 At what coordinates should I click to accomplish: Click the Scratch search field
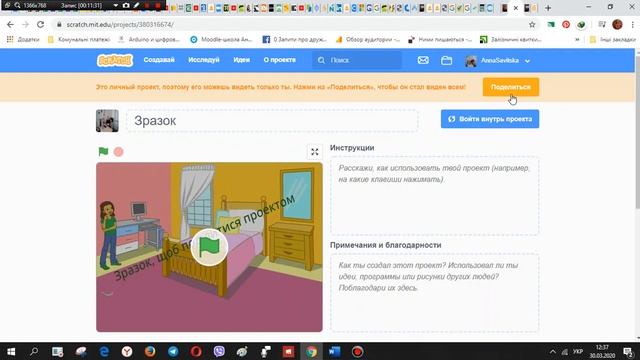(357, 60)
